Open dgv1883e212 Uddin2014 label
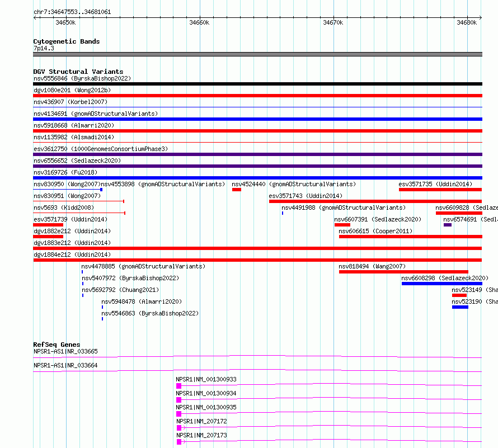Viewport: 498px width, 448px height. click(72, 243)
